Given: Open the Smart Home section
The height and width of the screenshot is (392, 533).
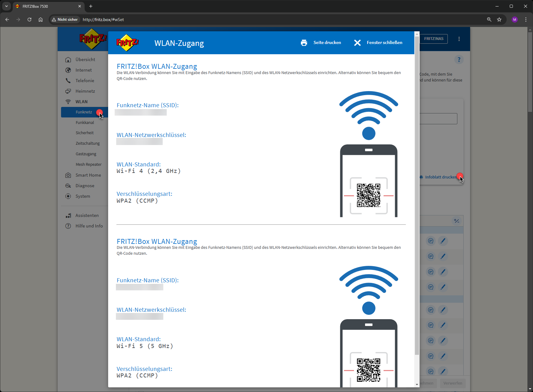Looking at the screenshot, I should click(x=88, y=175).
